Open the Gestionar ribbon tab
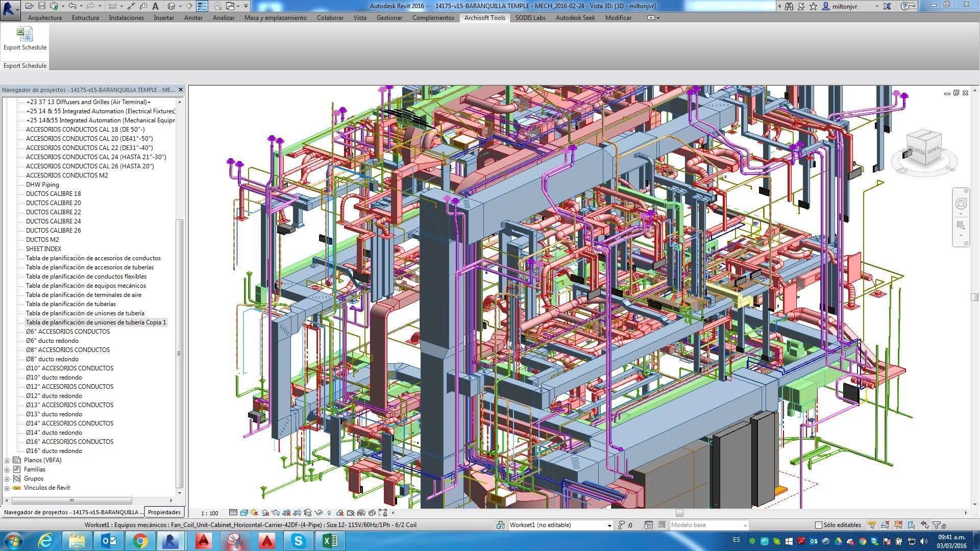The image size is (980, 551). (x=389, y=18)
